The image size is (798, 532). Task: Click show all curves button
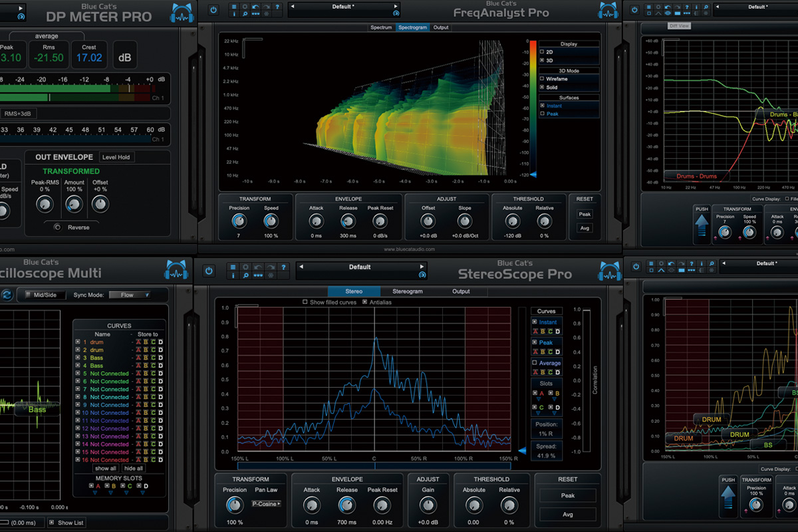pos(106,468)
